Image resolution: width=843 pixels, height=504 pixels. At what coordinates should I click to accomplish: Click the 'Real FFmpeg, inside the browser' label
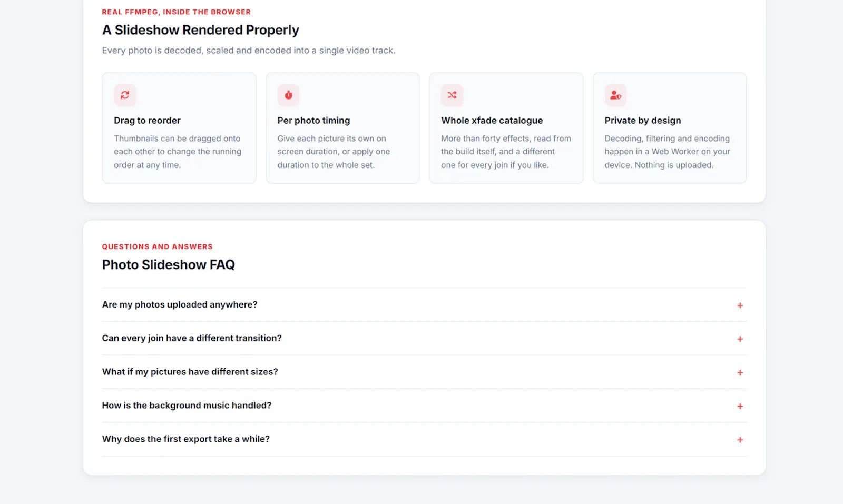click(177, 12)
